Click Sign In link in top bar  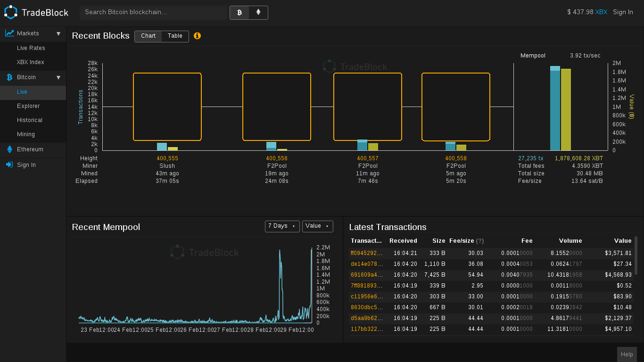pyautogui.click(x=623, y=12)
